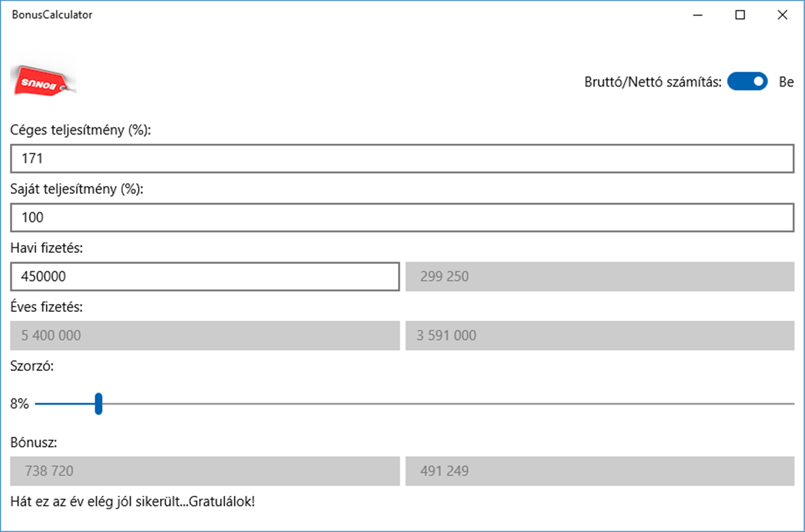Minimize the BonusCalculator window
Viewport: 805px width, 532px height.
tap(698, 15)
